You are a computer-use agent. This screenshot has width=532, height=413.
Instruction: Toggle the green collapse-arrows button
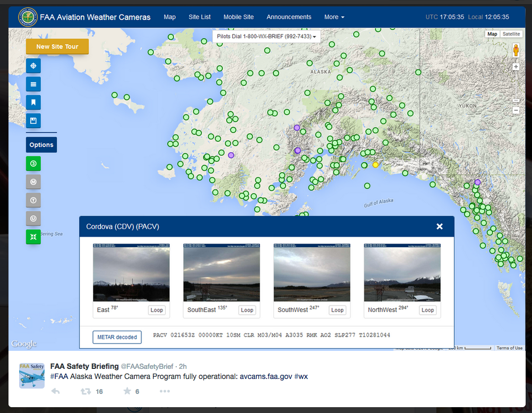click(x=33, y=237)
